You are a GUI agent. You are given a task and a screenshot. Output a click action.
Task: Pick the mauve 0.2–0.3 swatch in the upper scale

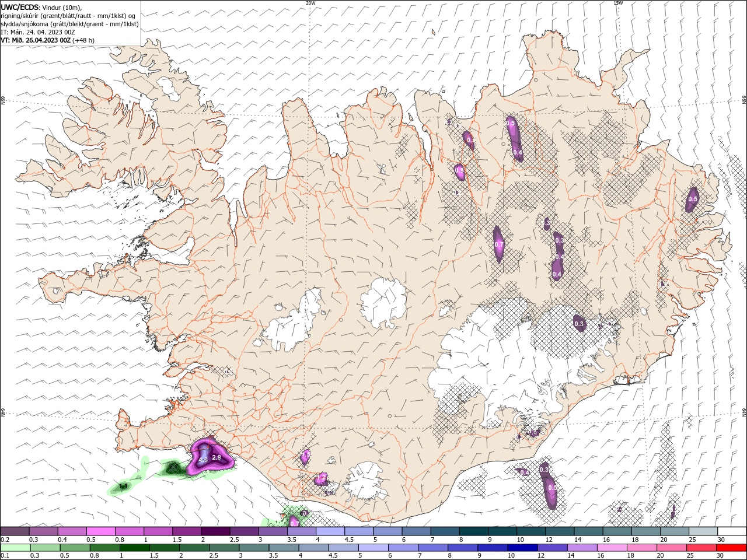click(15, 531)
